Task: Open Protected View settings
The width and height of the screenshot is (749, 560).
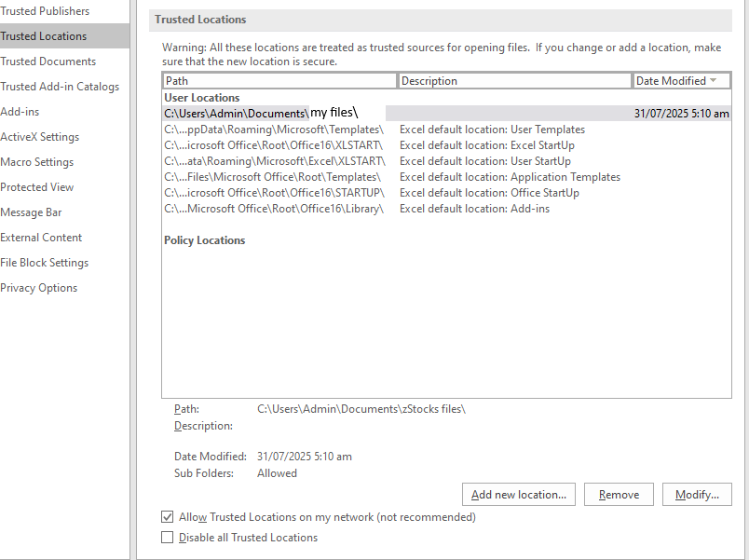Action: tap(36, 187)
